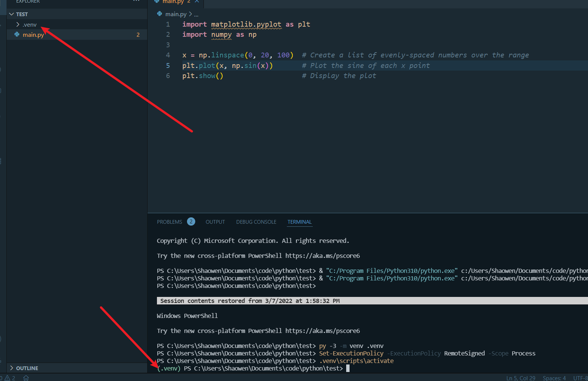Screen dimensions: 588x381
Task: Open Explorer's 'More Actions' ellipsis menu
Action: 136,1
